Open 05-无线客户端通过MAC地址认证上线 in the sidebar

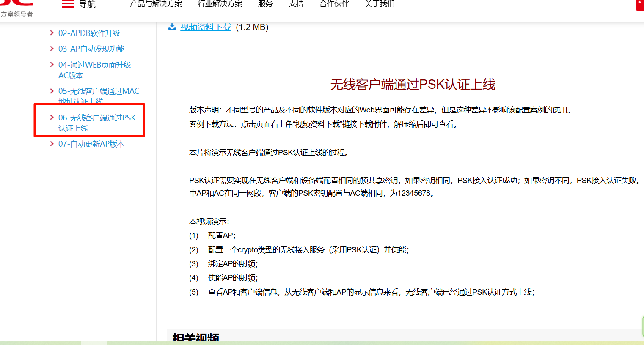(99, 91)
